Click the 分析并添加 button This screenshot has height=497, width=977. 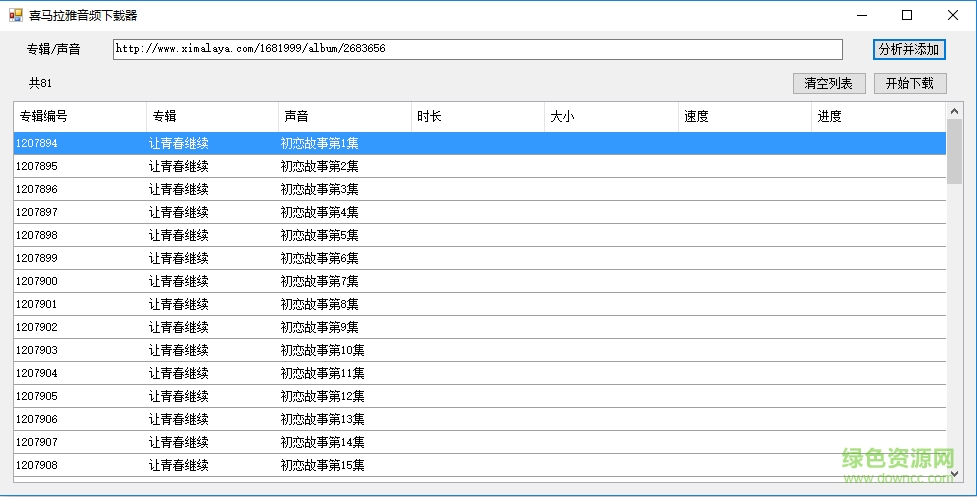pyautogui.click(x=909, y=49)
